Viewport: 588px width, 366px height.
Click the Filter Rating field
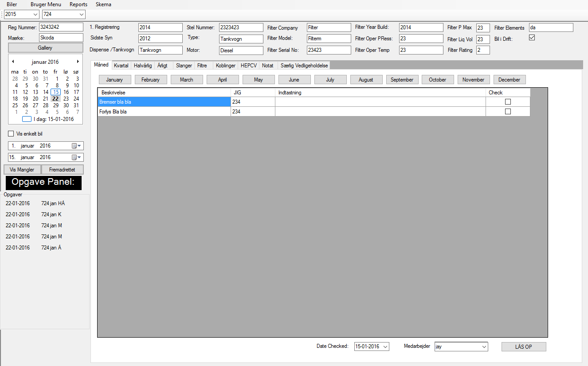[483, 50]
